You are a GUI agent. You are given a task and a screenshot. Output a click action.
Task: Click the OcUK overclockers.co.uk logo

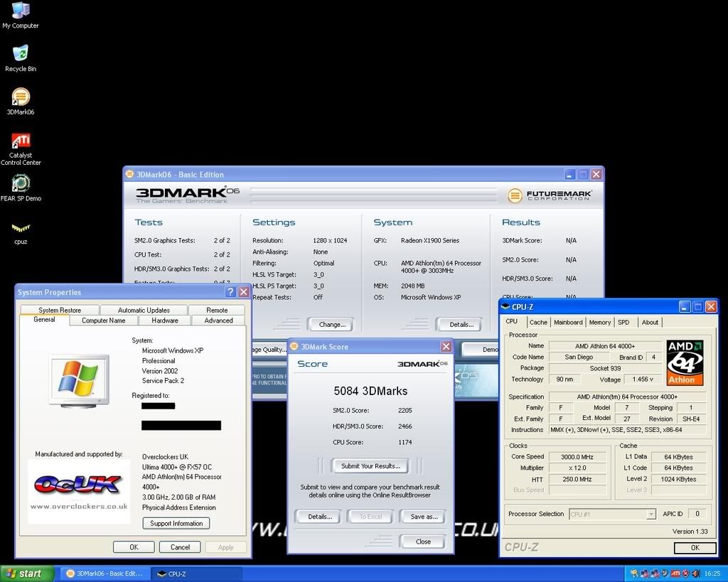pyautogui.click(x=79, y=492)
